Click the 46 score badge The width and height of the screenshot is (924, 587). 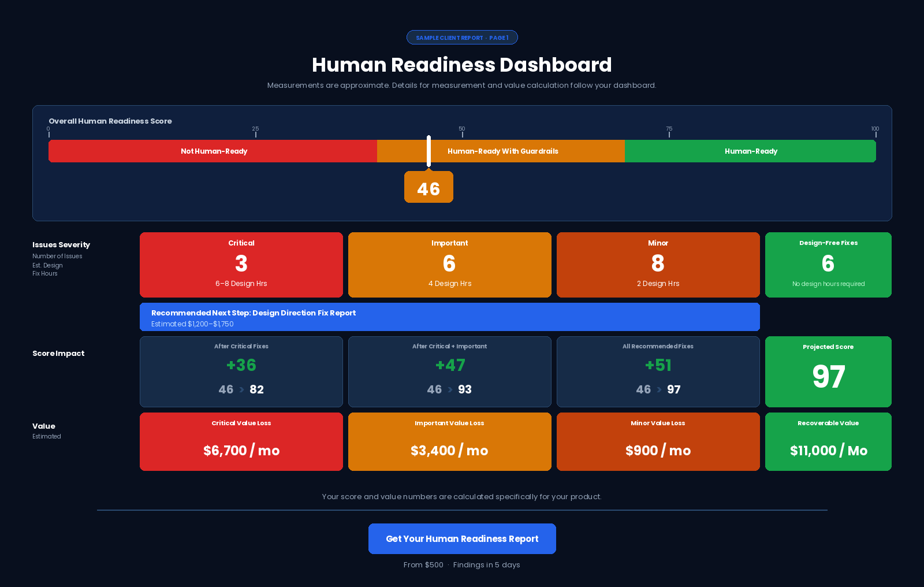pos(429,188)
